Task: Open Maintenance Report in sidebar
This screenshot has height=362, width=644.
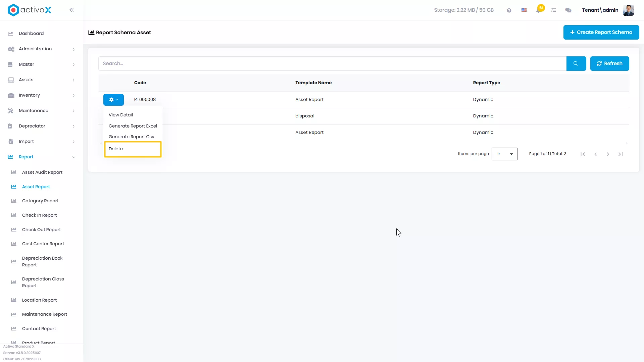Action: coord(45,314)
